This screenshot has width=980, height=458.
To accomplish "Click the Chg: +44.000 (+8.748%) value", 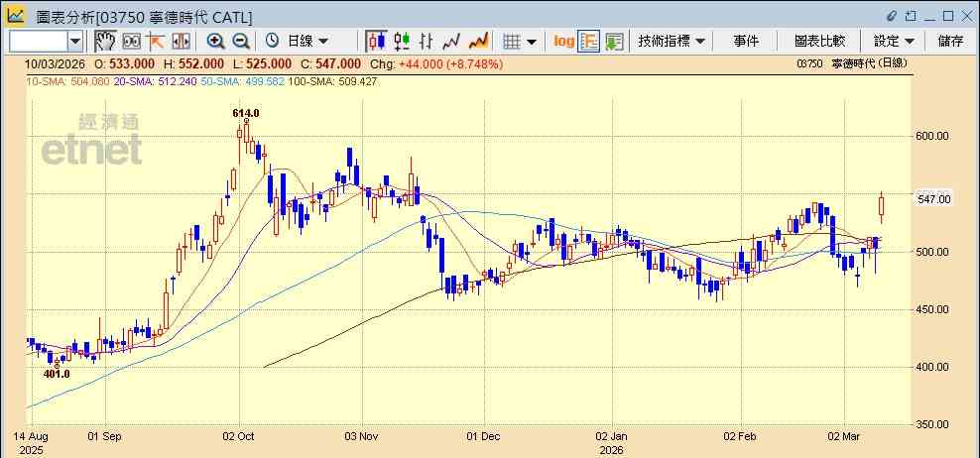I will tap(436, 63).
